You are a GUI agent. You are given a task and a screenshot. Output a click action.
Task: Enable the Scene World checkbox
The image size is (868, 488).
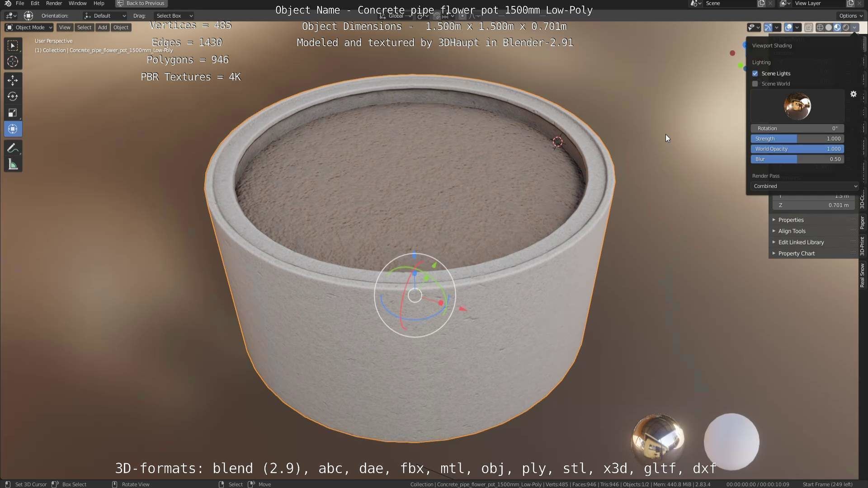coord(755,84)
